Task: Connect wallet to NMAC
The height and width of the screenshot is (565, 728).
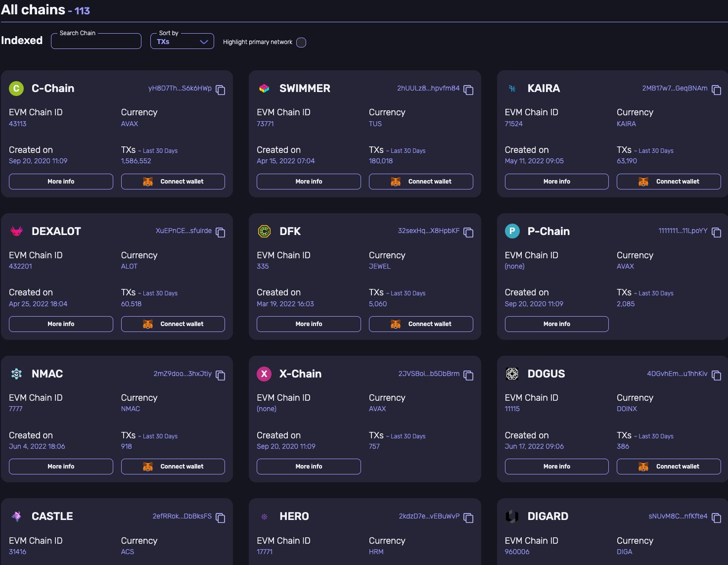Action: point(173,467)
